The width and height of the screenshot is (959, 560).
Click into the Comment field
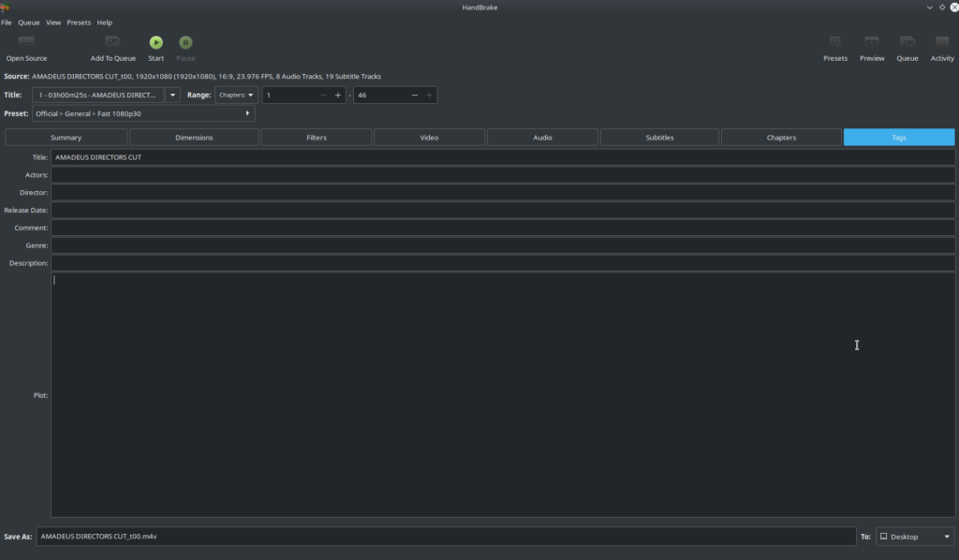tap(503, 228)
